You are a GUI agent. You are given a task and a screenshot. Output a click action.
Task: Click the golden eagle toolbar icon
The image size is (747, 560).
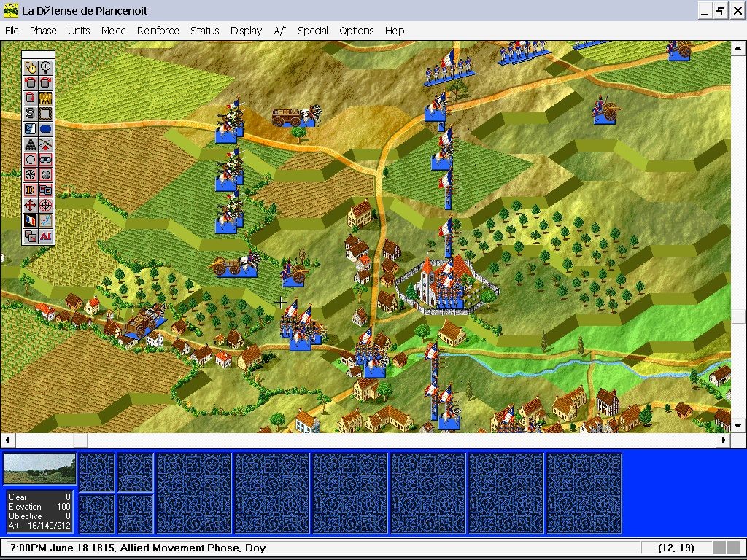pyautogui.click(x=46, y=98)
